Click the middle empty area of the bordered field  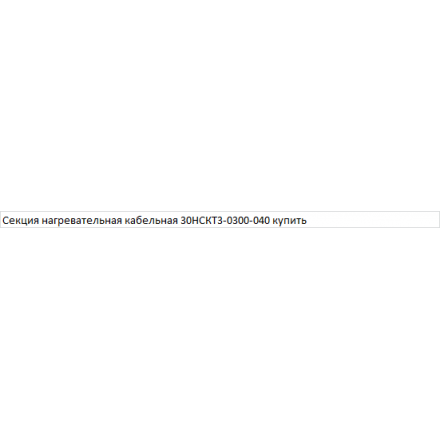[x=370, y=220]
